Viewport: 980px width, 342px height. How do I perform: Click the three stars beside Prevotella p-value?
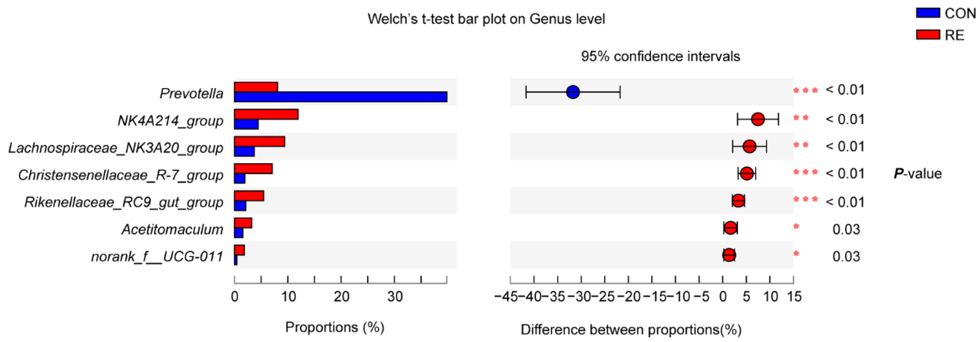pos(806,91)
